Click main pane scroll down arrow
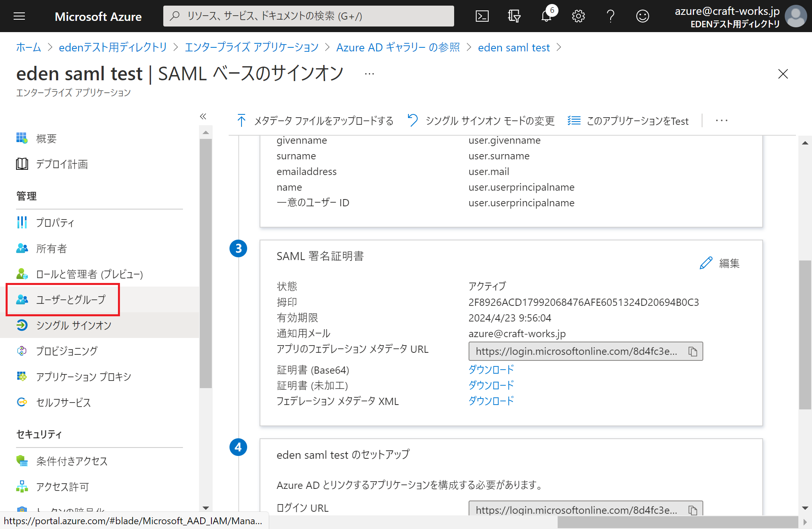 point(805,508)
